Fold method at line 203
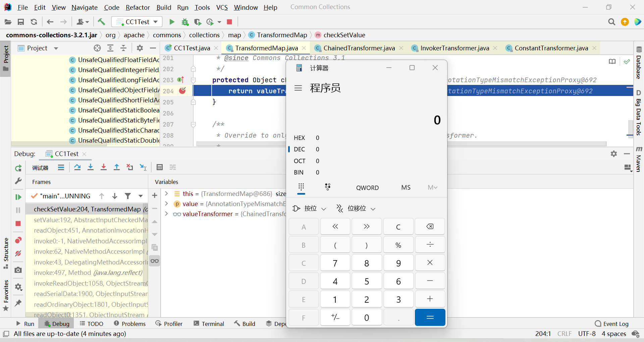This screenshot has width=644, height=342. (x=193, y=80)
